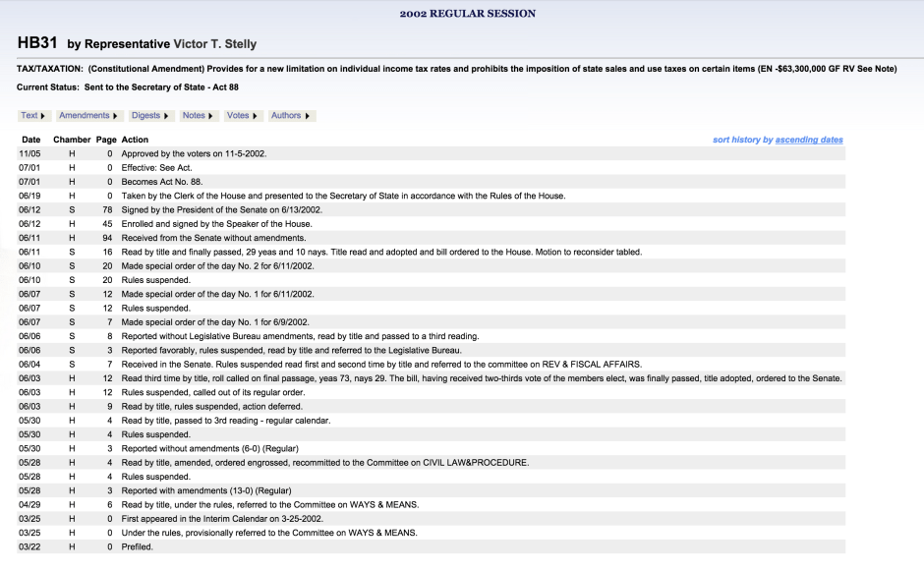Expand the Digests section
Screen dimensions: 924x572
point(149,115)
